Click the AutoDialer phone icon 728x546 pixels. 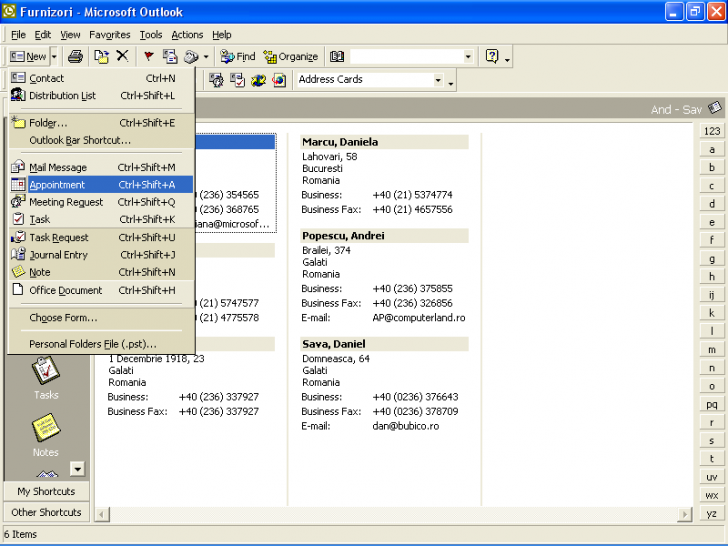[191, 57]
